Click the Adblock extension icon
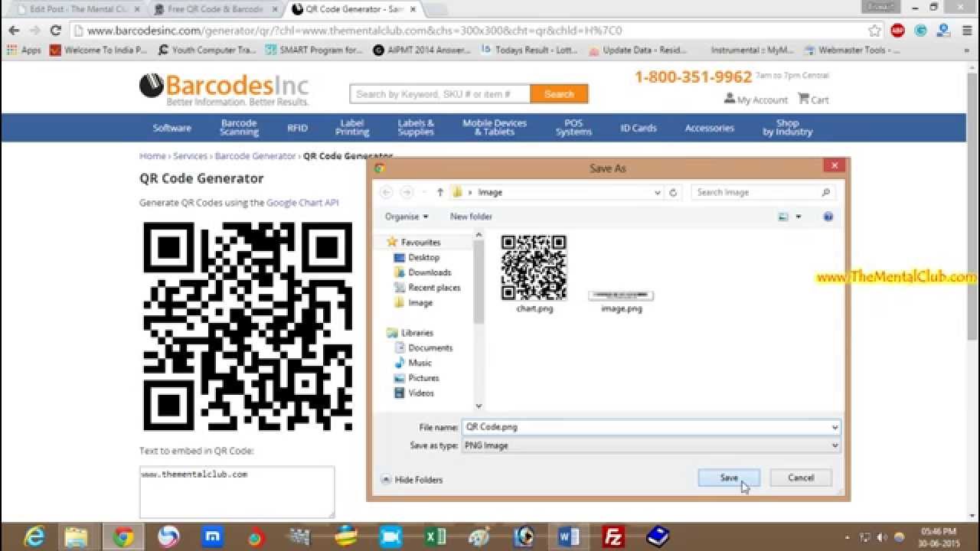This screenshot has height=551, width=980. pyautogui.click(x=898, y=31)
